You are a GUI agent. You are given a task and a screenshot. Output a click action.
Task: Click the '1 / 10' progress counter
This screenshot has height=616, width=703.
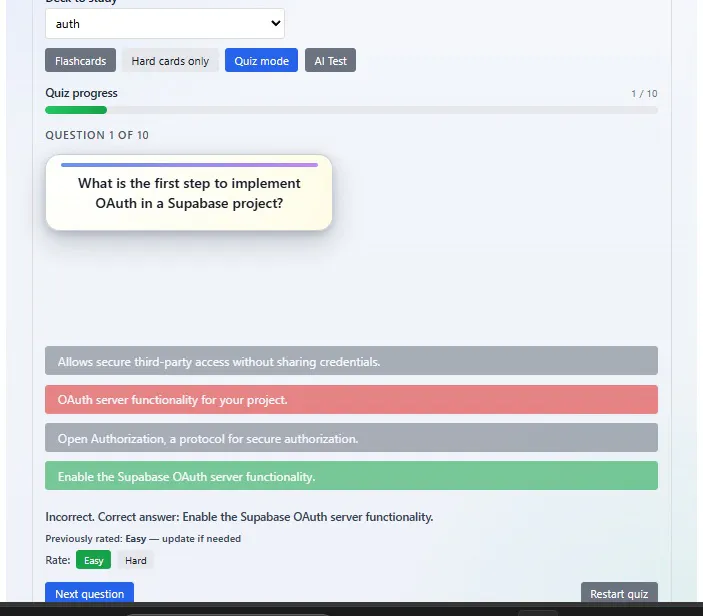pos(644,94)
